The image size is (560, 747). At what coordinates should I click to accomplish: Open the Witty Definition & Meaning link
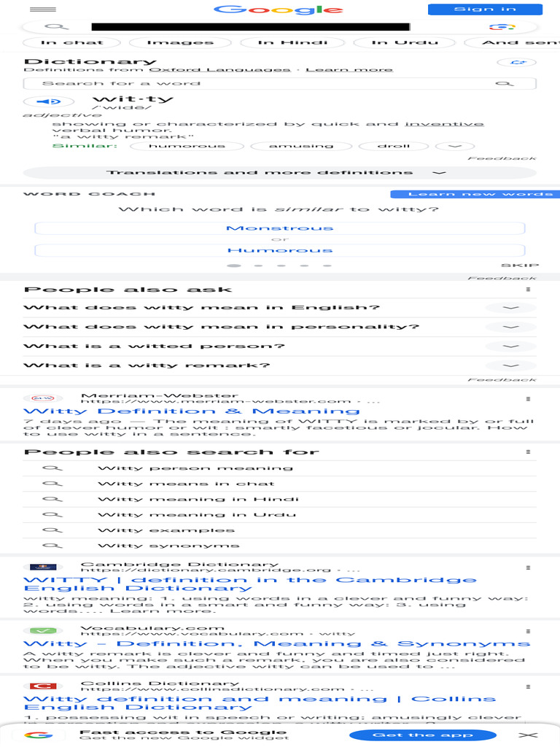point(192,411)
